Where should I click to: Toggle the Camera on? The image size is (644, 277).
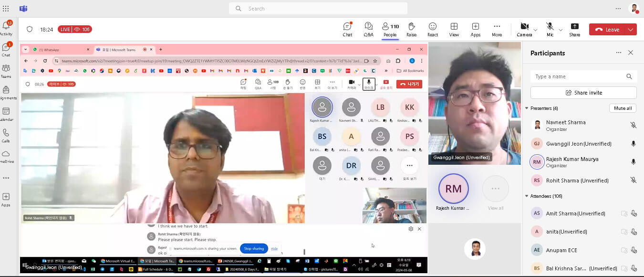click(524, 29)
